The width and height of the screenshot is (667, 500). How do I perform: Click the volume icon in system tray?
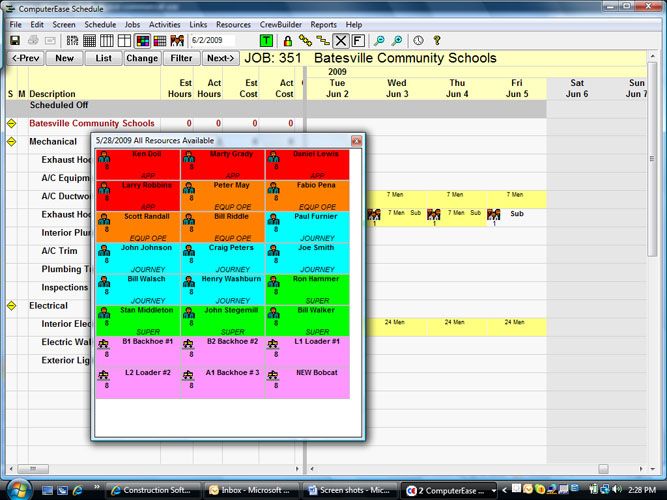pos(618,489)
